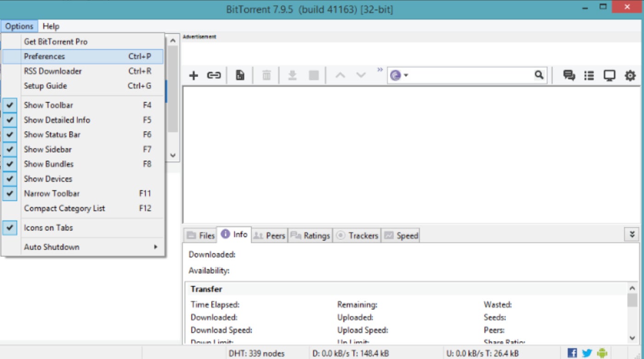
Task: Toggle the Show Sidebar menu option
Action: 48,149
